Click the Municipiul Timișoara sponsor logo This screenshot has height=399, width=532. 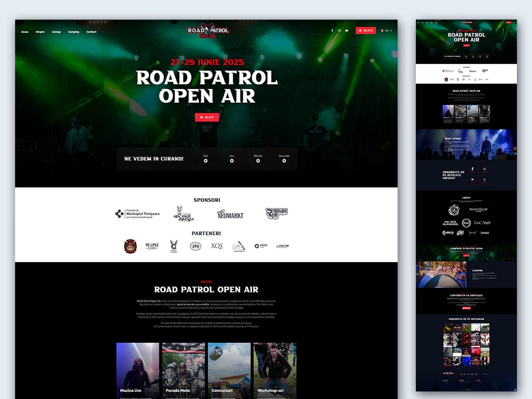pos(137,214)
